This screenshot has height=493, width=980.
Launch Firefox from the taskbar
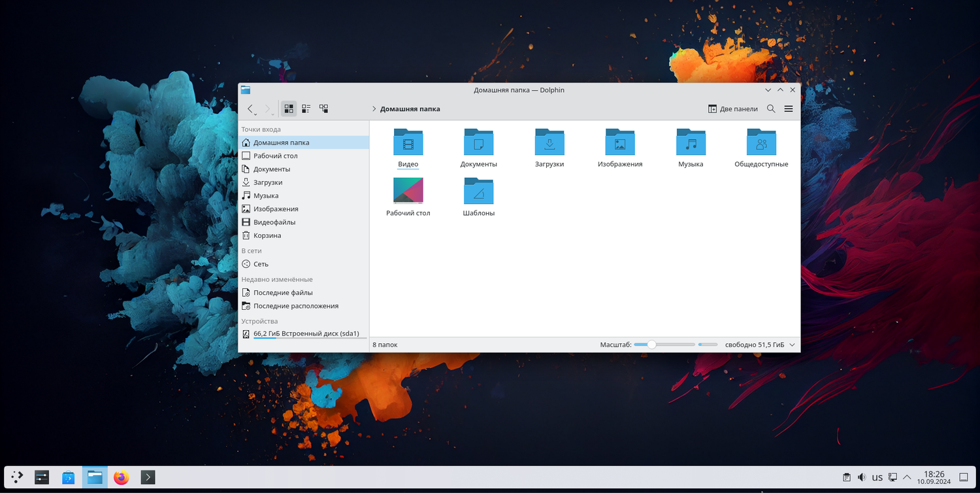[x=121, y=477]
